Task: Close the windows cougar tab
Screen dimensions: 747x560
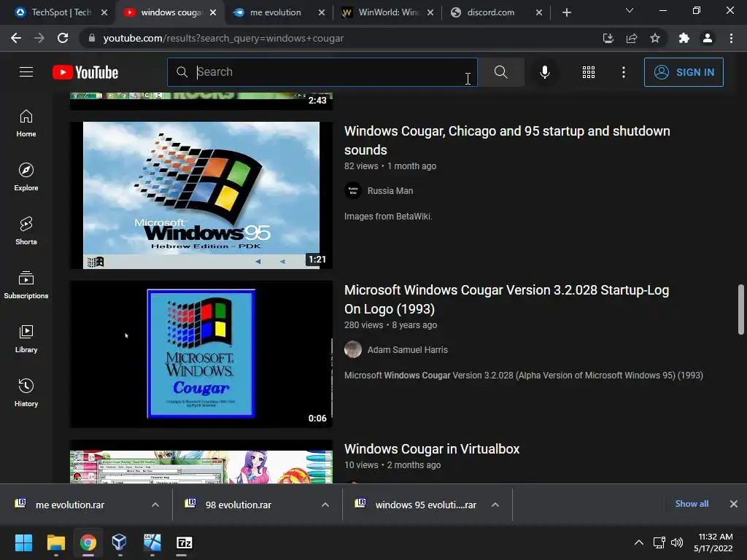Action: coord(213,12)
